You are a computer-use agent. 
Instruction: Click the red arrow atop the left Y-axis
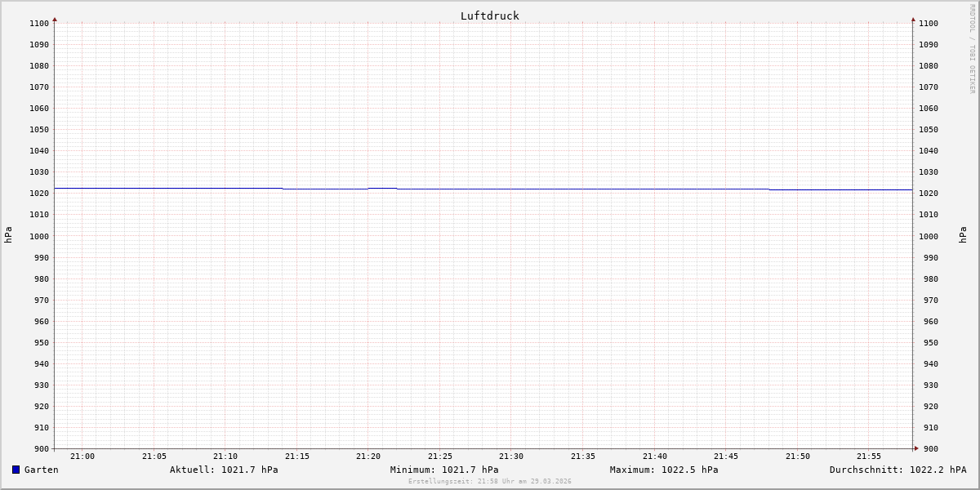tap(55, 19)
